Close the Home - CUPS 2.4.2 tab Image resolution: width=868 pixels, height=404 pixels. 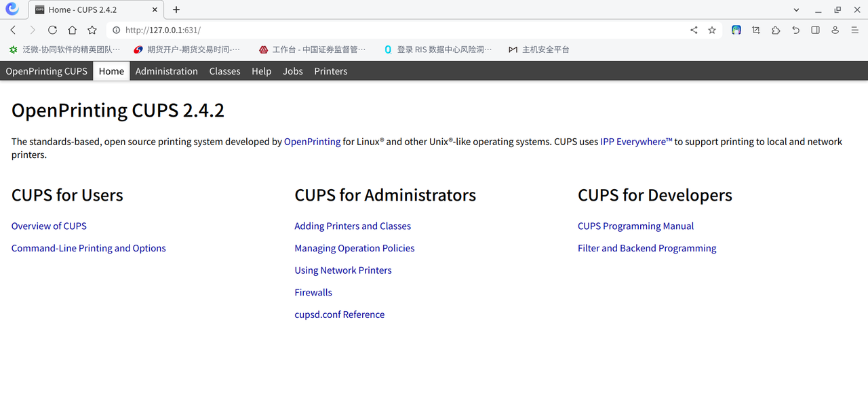[x=155, y=10]
